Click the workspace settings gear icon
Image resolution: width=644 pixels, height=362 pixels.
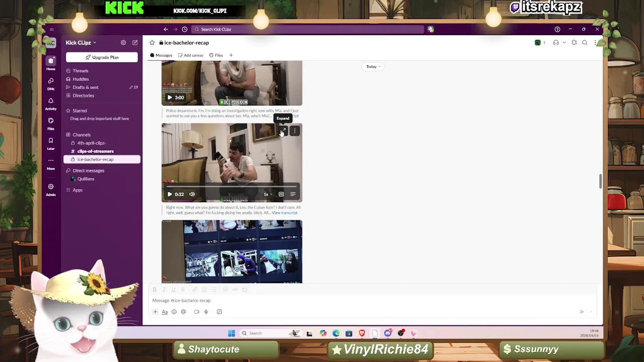pos(123,43)
